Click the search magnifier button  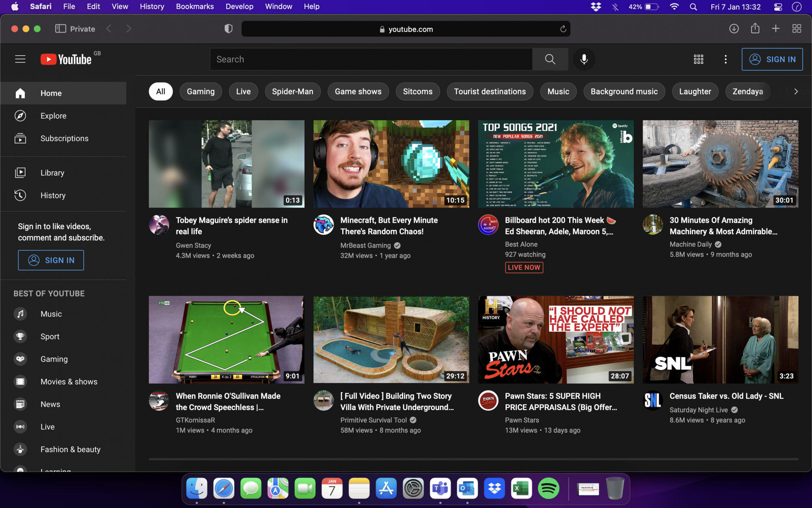pos(550,59)
